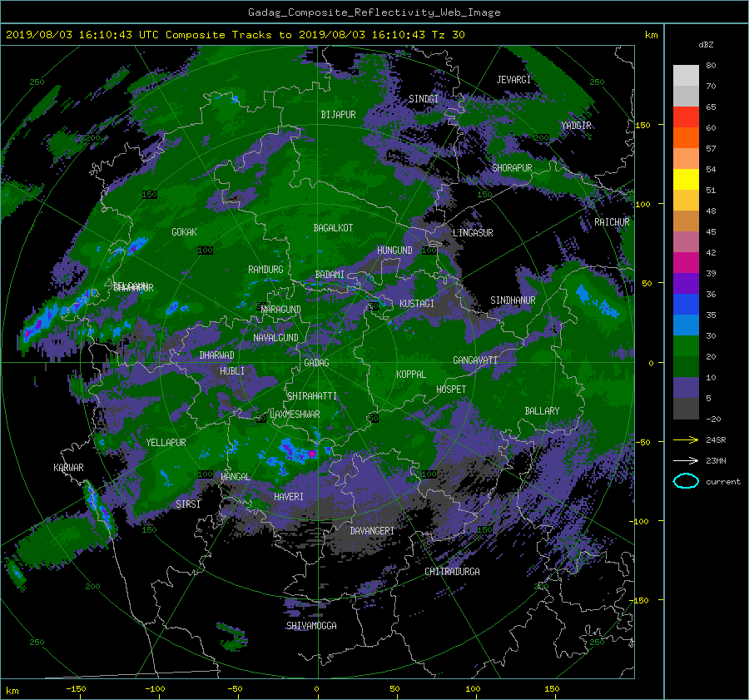Click the NAVALGUND city label

[x=275, y=338]
